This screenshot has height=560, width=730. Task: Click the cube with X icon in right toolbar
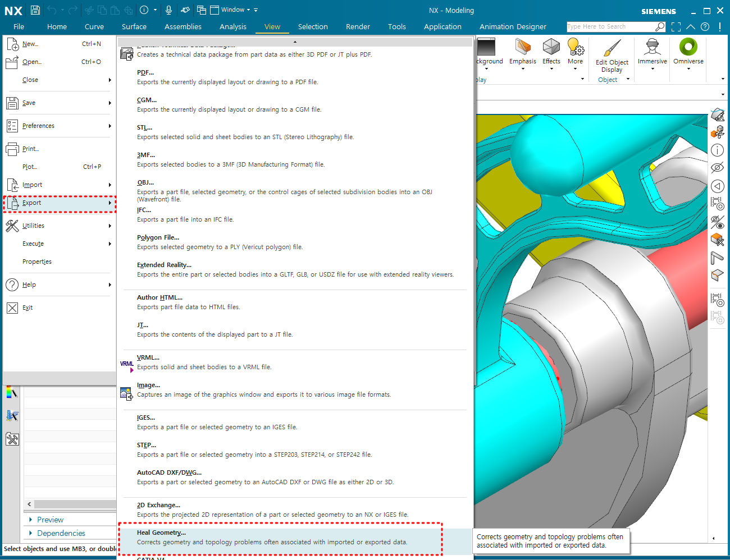(x=718, y=240)
